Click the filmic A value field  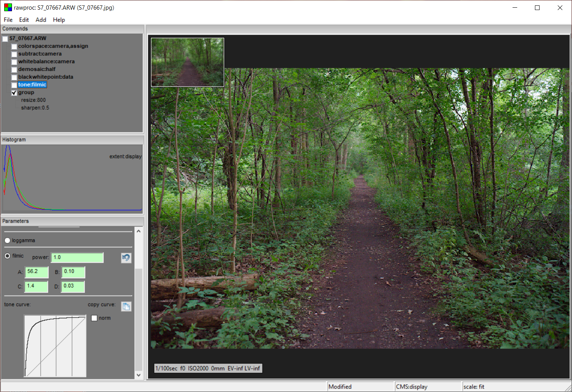click(37, 272)
